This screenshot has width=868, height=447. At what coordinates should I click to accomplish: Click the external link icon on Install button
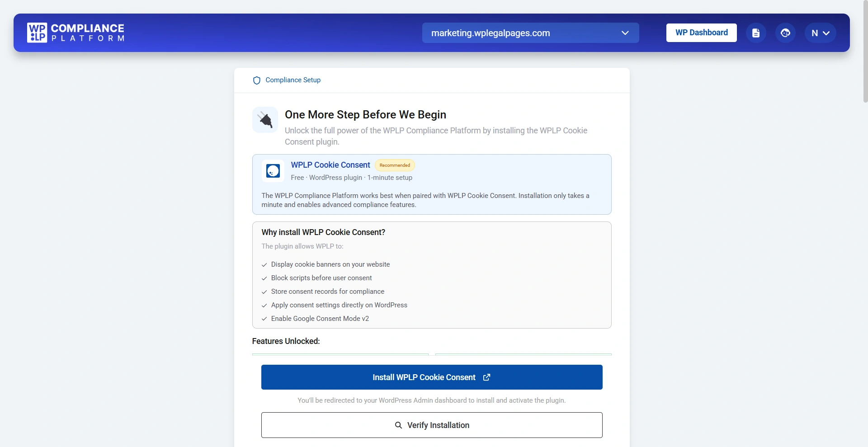click(x=487, y=377)
